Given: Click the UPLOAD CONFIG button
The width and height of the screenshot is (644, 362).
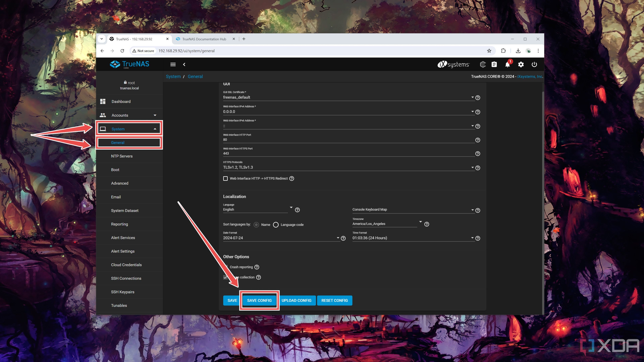Looking at the screenshot, I should (296, 300).
